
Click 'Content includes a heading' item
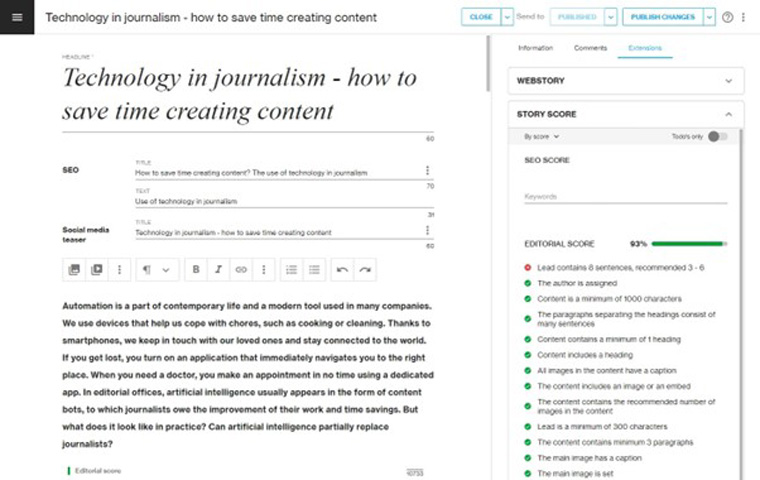click(585, 355)
